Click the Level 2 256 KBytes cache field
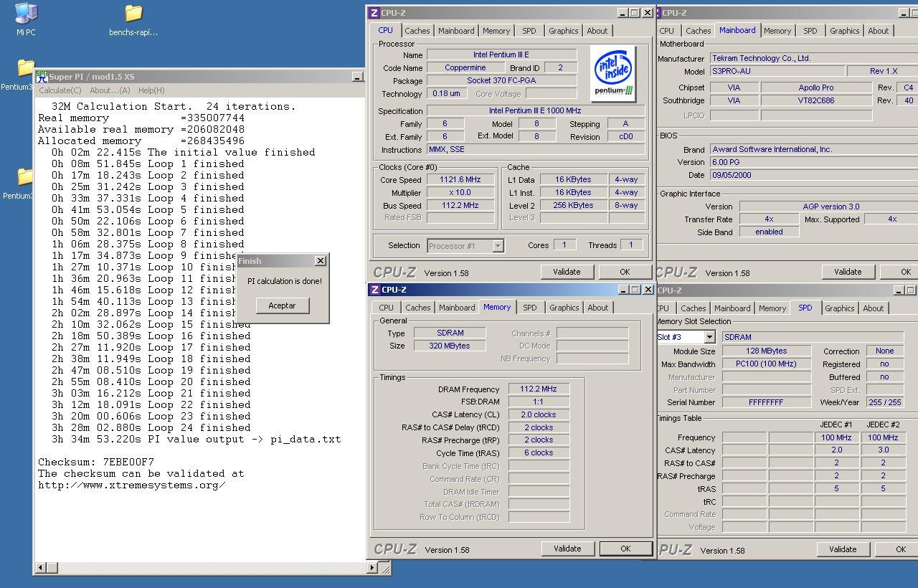Viewport: 918px width, 588px height. (x=574, y=206)
